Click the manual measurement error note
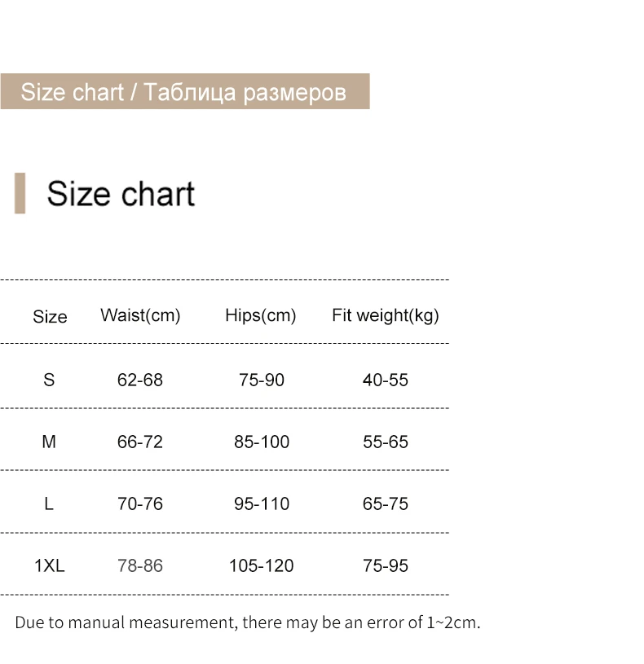The width and height of the screenshot is (644, 664). [x=248, y=623]
